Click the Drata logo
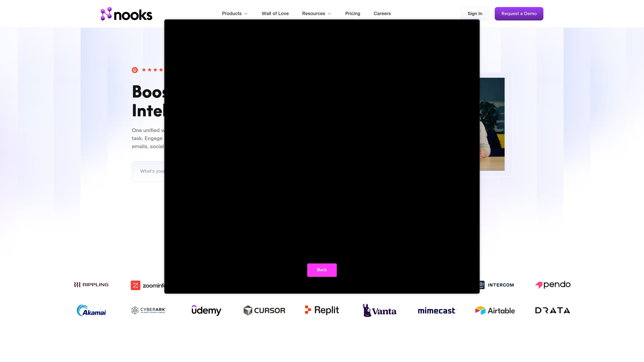644x362 pixels. 552,310
